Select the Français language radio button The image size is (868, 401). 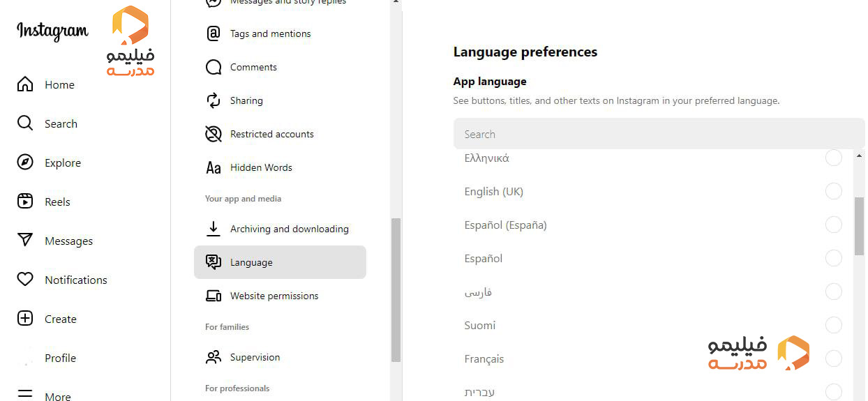(x=833, y=358)
